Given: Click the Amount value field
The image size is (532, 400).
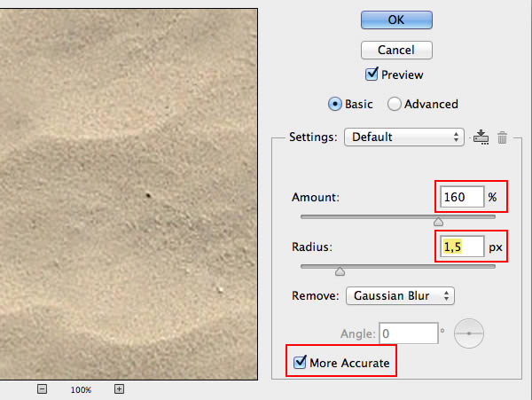Looking at the screenshot, I should click(x=462, y=197).
